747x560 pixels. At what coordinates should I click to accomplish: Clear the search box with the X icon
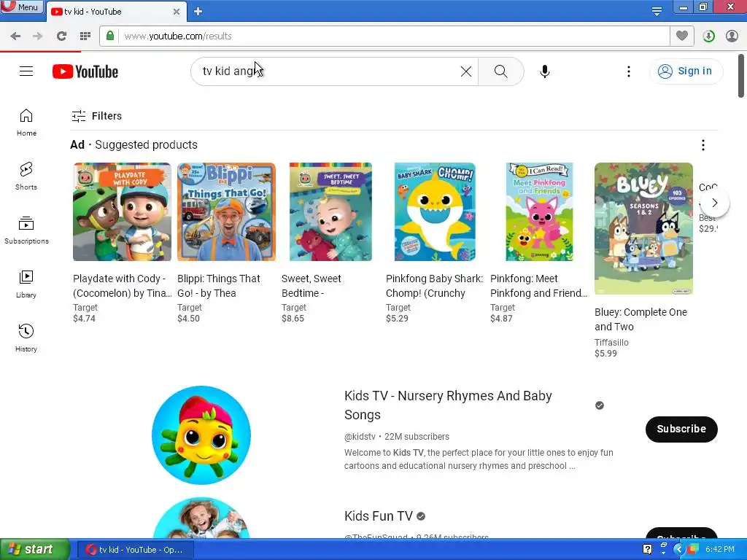pyautogui.click(x=466, y=71)
